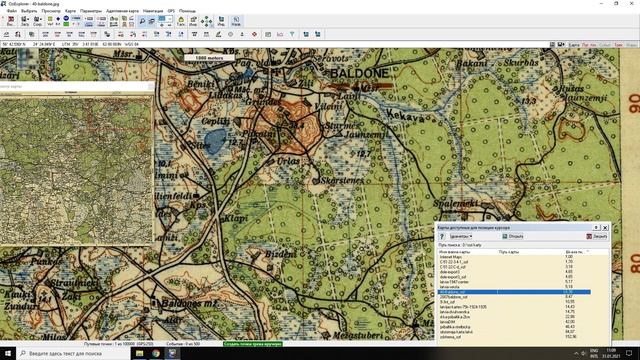Open the Параметры dropdown in maps dialog
This screenshot has height=360, width=640.
[461, 236]
